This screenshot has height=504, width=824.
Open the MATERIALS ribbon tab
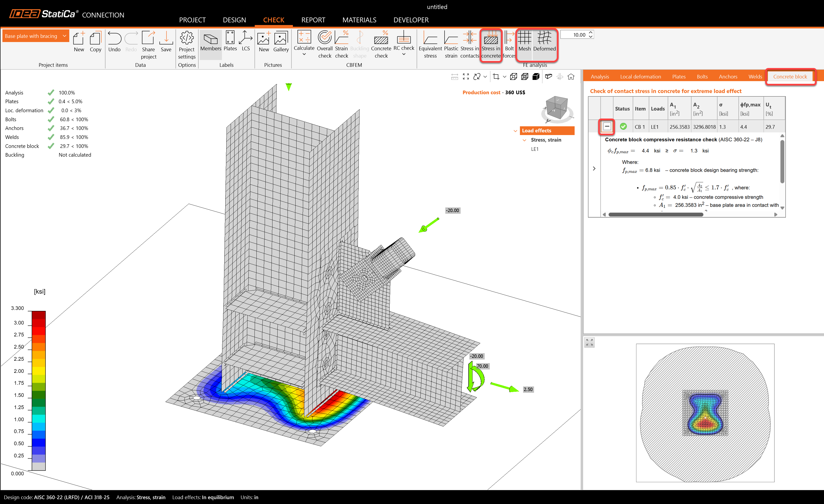[x=359, y=20]
